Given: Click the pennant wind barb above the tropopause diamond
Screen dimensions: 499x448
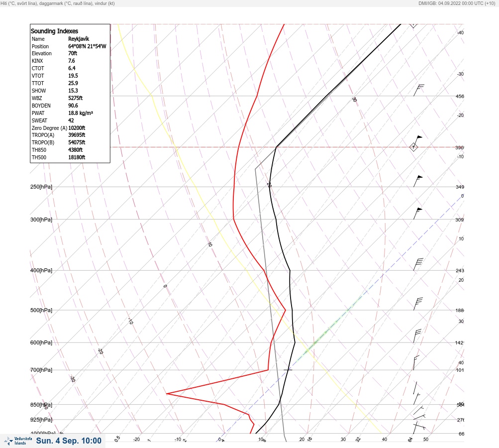Looking at the screenshot, I should coord(418,141).
